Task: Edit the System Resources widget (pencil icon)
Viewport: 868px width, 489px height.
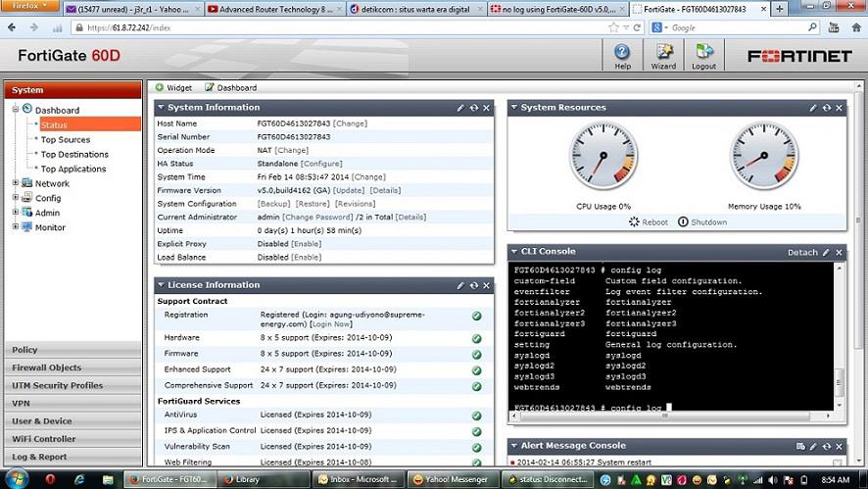Action: click(x=812, y=108)
